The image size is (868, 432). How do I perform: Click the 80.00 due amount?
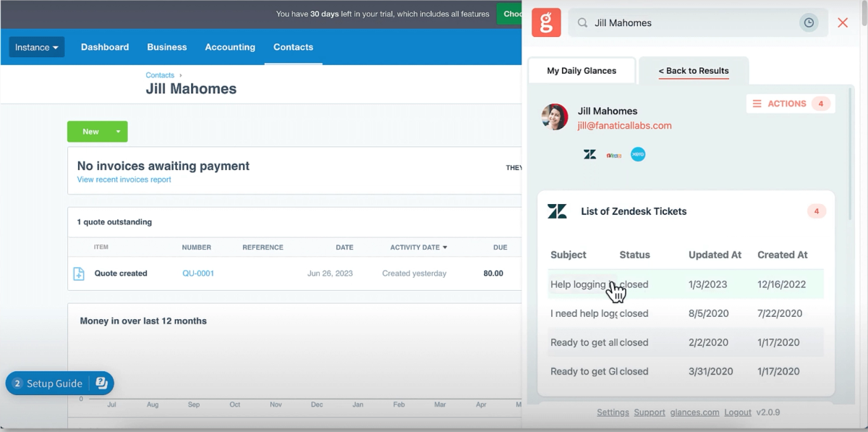tap(493, 274)
